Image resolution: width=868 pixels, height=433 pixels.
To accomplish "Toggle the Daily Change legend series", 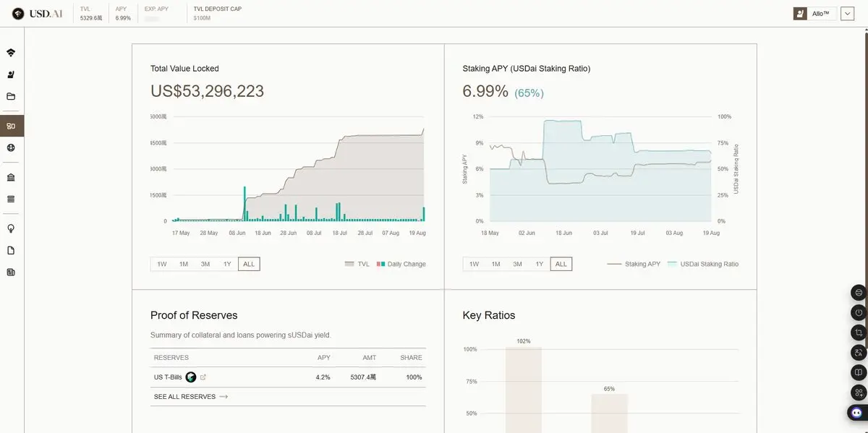I will (x=401, y=264).
